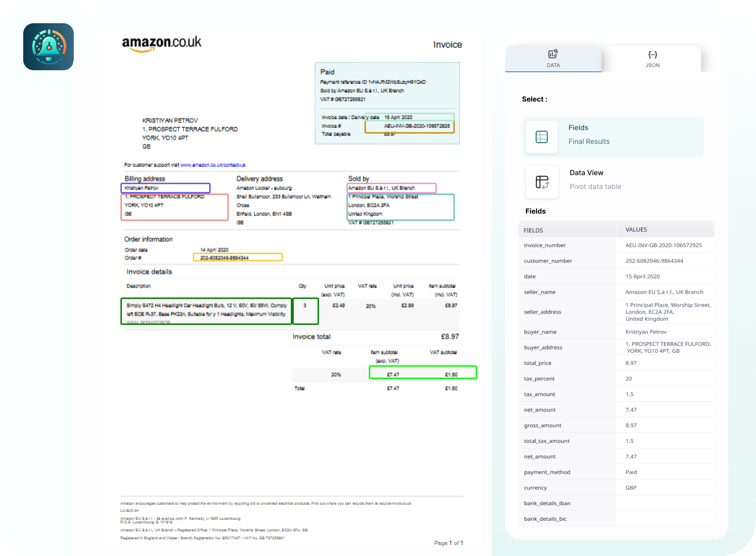Click highlighted order number on the invoice
The height and width of the screenshot is (556, 756).
[237, 257]
